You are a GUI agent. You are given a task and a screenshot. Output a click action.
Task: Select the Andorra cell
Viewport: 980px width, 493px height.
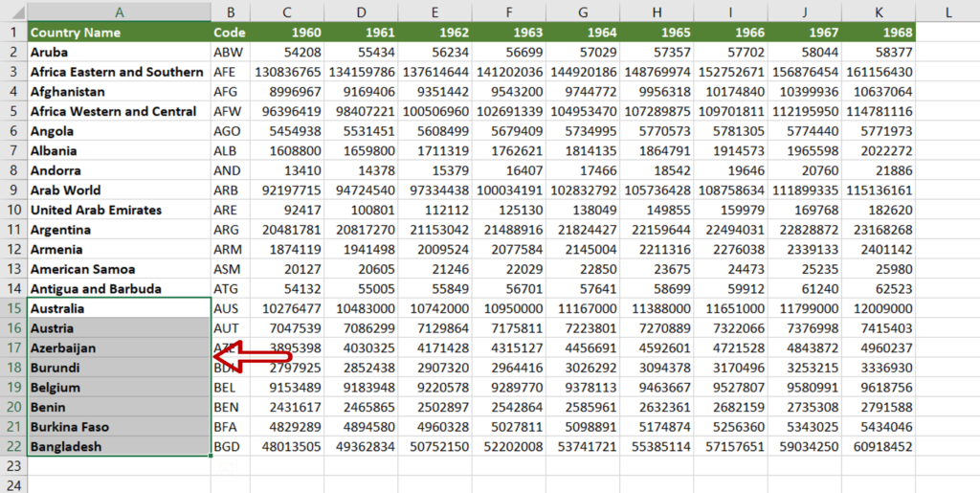(x=119, y=170)
